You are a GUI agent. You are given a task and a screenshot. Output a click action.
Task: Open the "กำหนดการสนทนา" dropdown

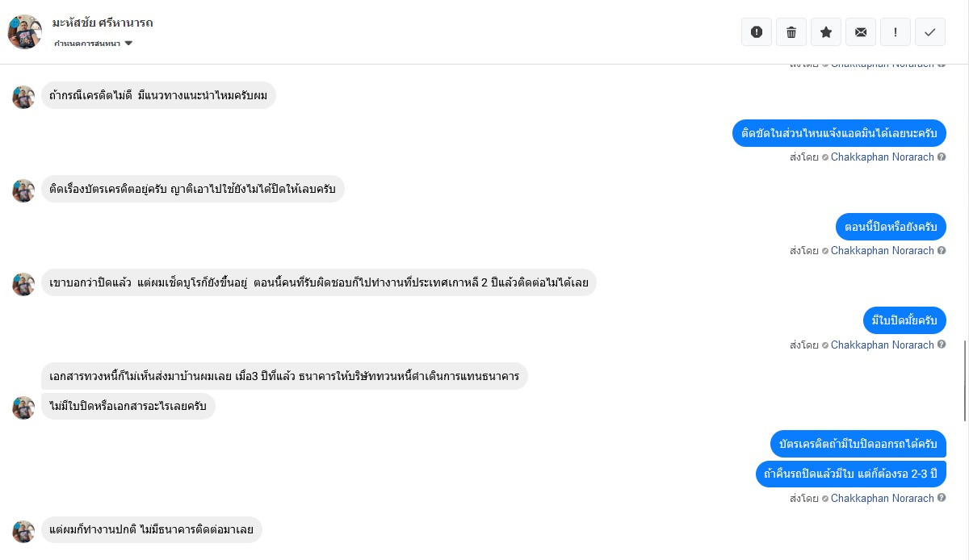pyautogui.click(x=93, y=44)
